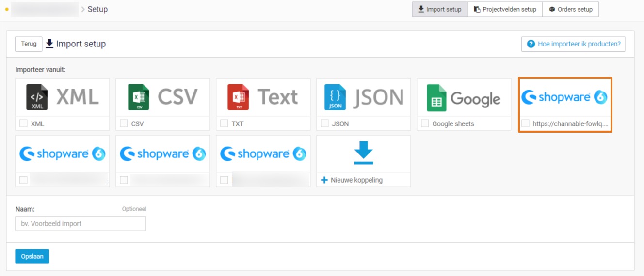The image size is (644, 276).
Task: Tick the TXT checkbox
Action: tap(224, 123)
